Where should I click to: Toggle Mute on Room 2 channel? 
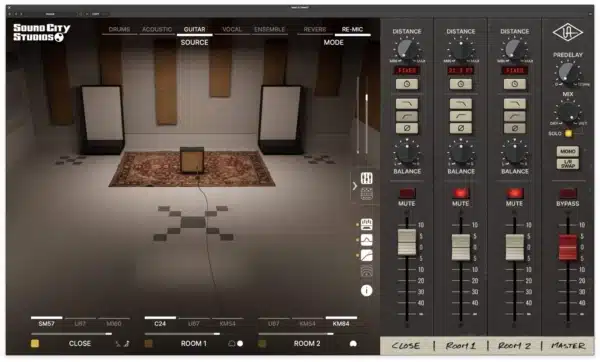pyautogui.click(x=515, y=192)
